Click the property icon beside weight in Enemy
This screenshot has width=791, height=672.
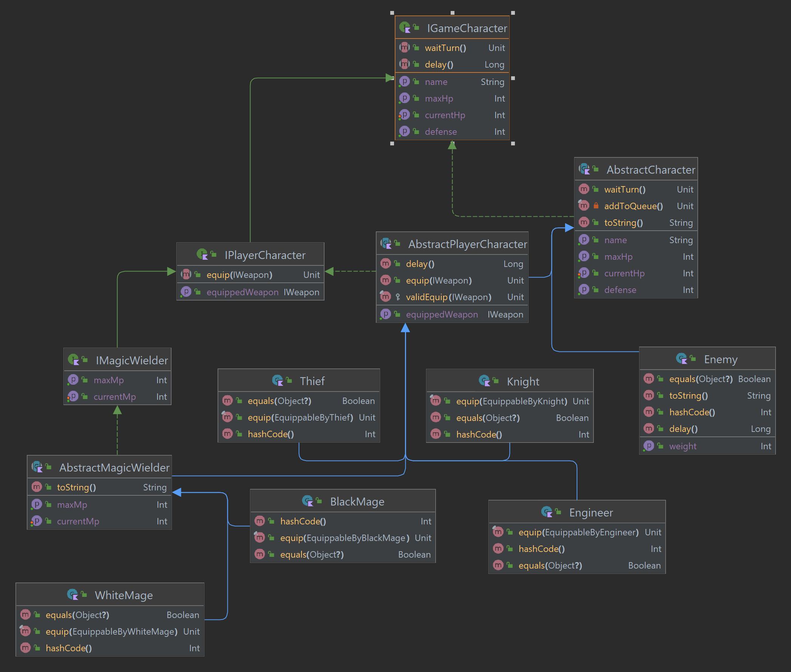649,446
